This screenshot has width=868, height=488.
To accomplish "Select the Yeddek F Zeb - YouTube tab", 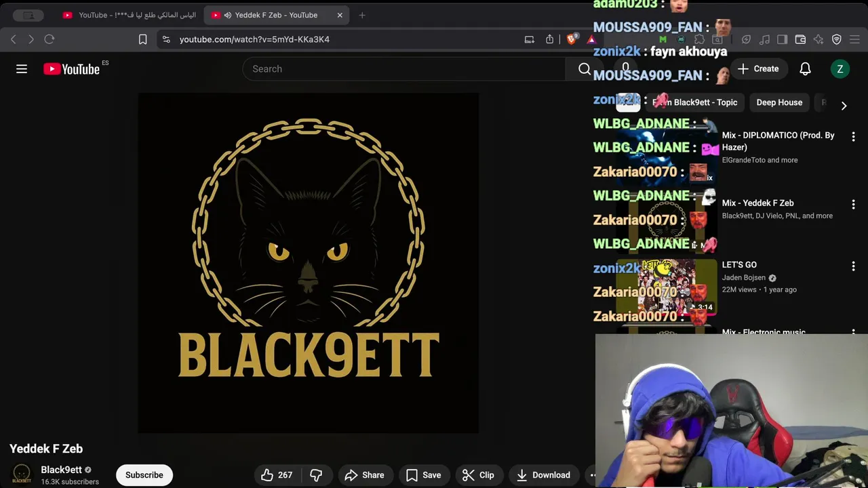I will point(276,15).
